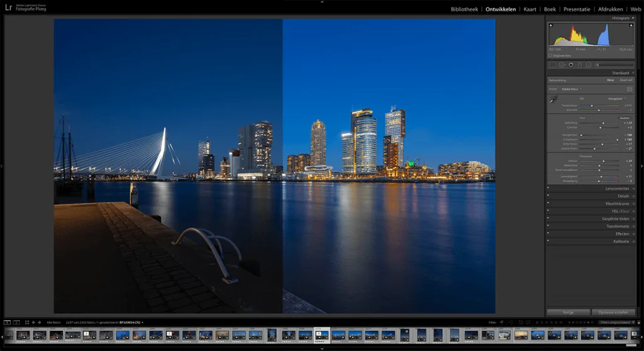Hide filmstrip via bottom-edge arrow
644x351 pixels.
(x=322, y=349)
